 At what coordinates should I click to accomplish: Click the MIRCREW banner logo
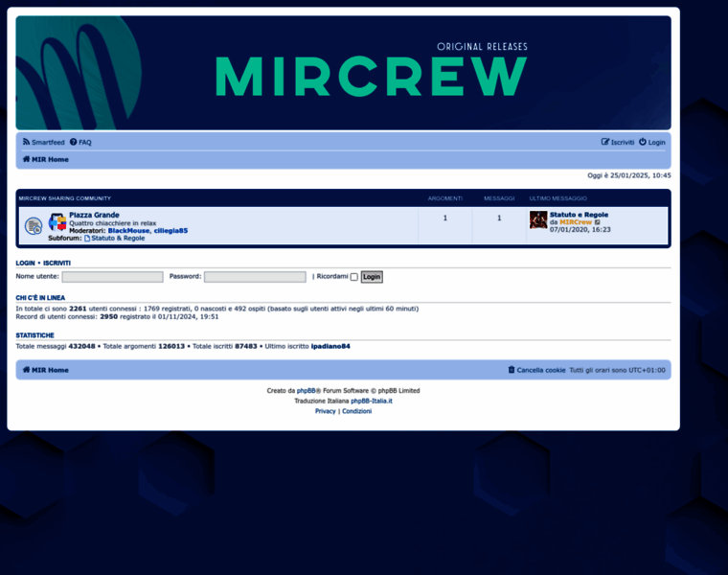tap(343, 73)
